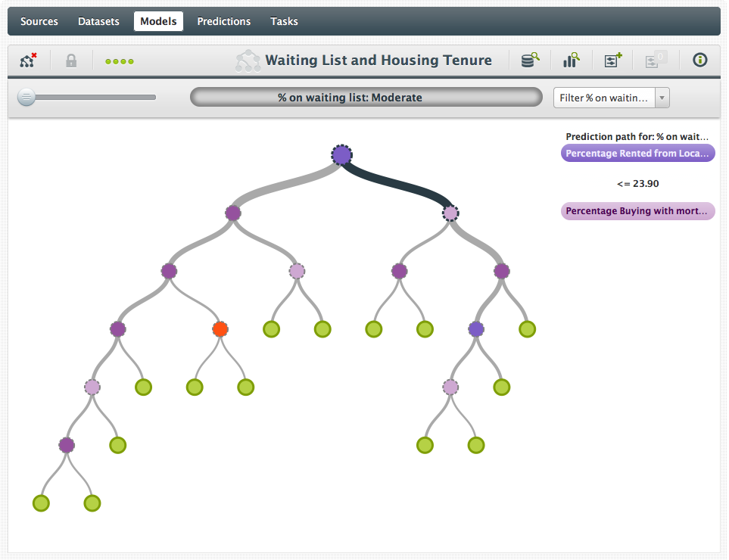Select the root node of the tree
The image size is (729, 560).
click(x=341, y=155)
